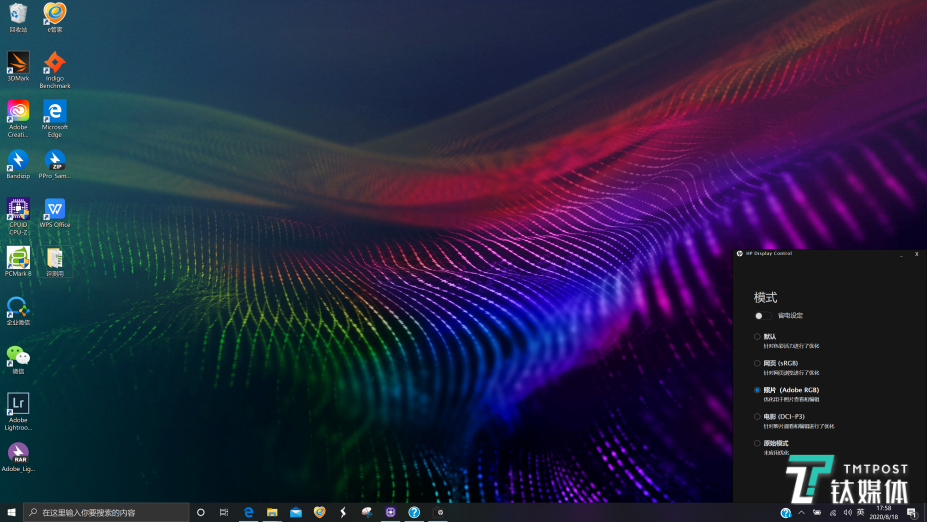Image resolution: width=927 pixels, height=522 pixels.
Task: Select the 电影 (DCI-P3) display mode
Action: (x=758, y=416)
